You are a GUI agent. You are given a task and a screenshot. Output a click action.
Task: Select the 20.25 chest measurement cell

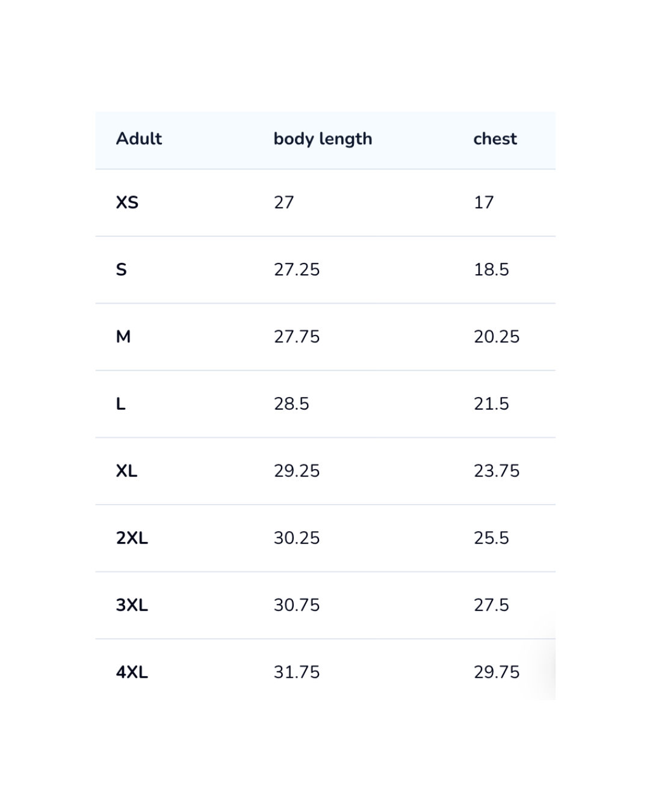[x=497, y=337]
